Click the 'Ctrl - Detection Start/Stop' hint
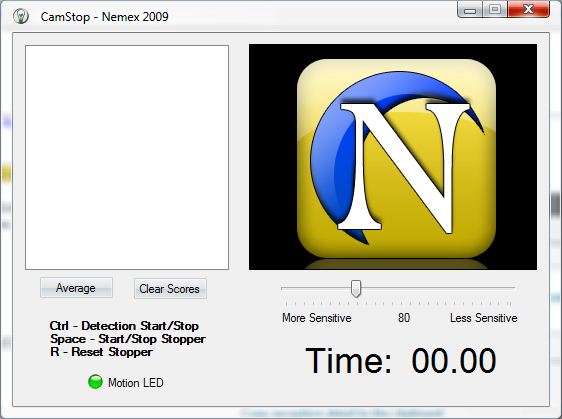 (x=124, y=326)
